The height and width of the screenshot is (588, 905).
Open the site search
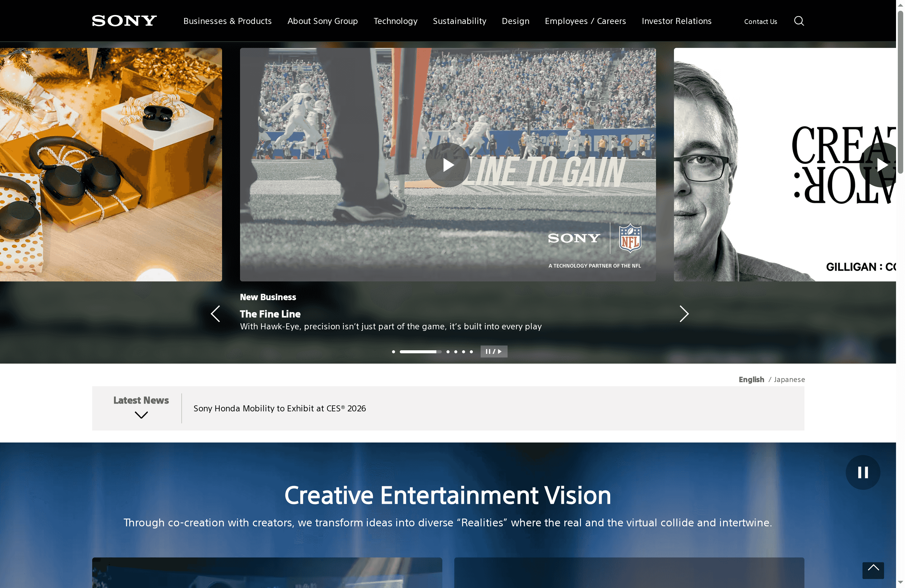799,21
